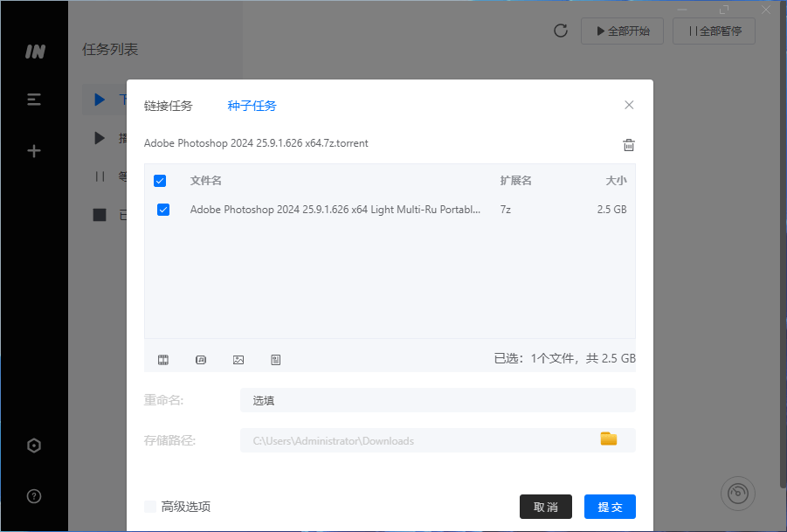Screen dimensions: 787x532
Task: Click the storage path field showing Downloads
Action: 438,440
